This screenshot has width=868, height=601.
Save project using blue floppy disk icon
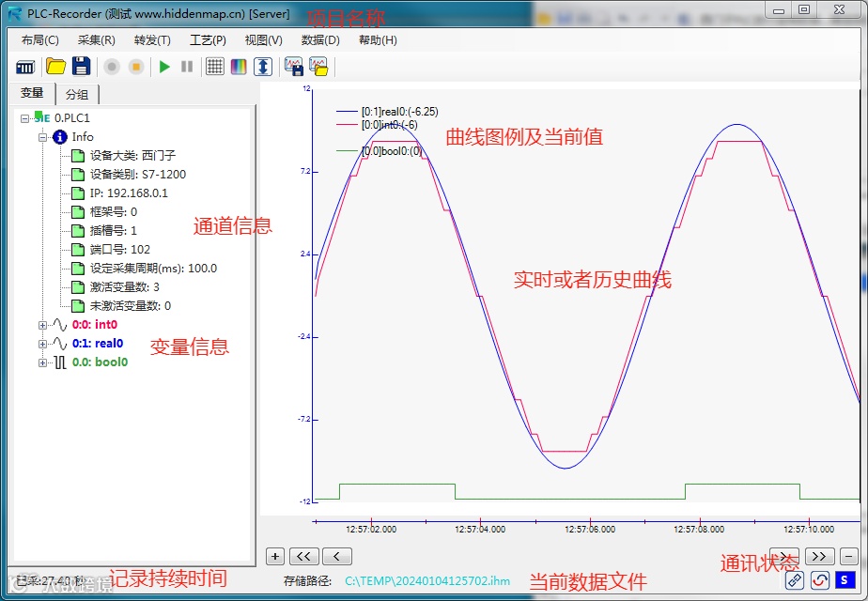(x=81, y=67)
